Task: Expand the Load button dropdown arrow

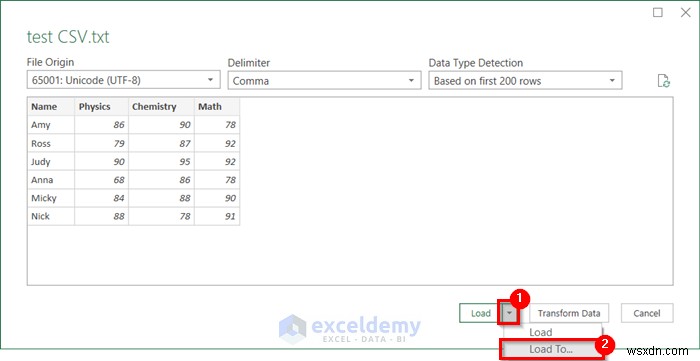Action: [509, 313]
